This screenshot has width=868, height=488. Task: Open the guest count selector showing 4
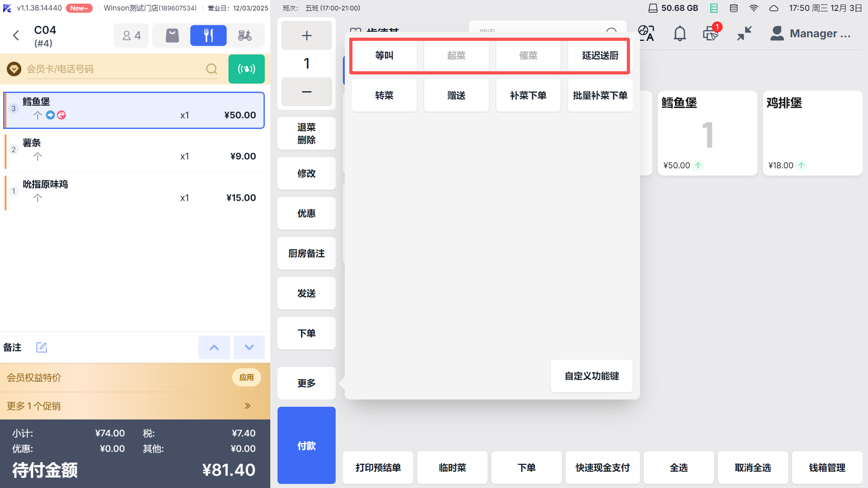131,35
